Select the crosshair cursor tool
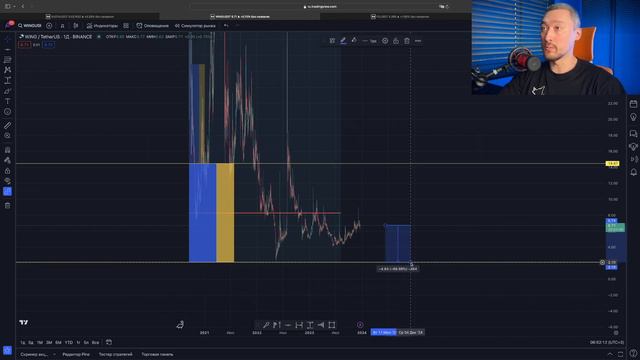640x360 pixels. 7,39
